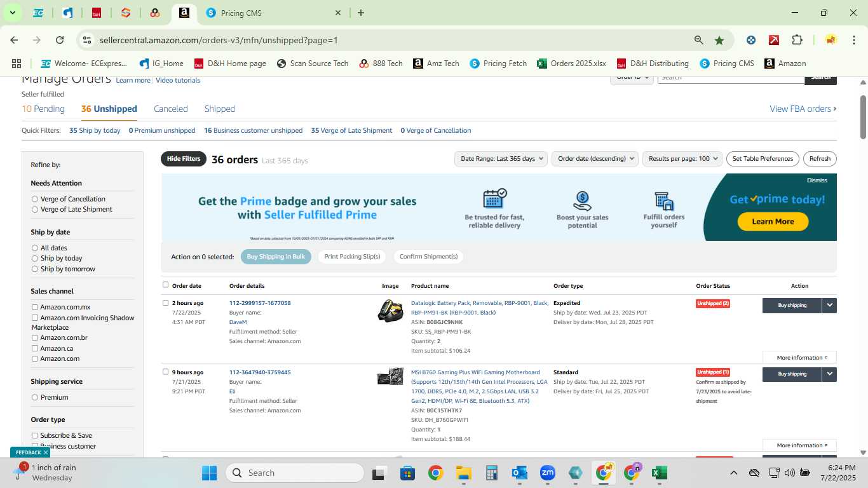Go back using browser back arrow

pyautogui.click(x=14, y=40)
